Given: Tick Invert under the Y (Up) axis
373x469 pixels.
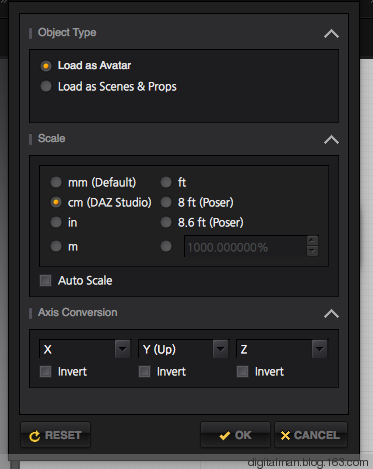Looking at the screenshot, I should pyautogui.click(x=144, y=371).
